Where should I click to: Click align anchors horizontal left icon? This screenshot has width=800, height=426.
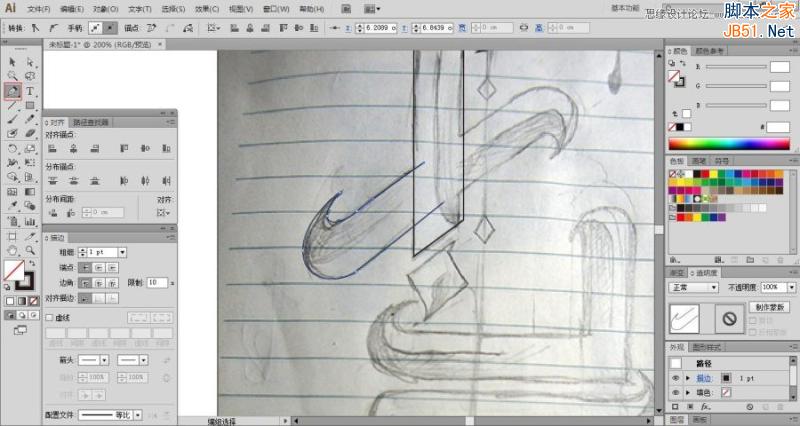point(53,148)
